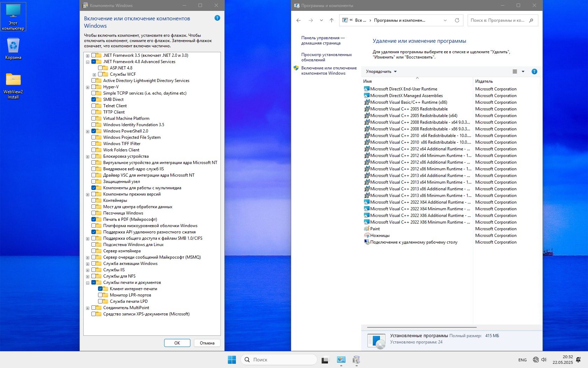Open Recycle Bin desktop icon

[13, 48]
